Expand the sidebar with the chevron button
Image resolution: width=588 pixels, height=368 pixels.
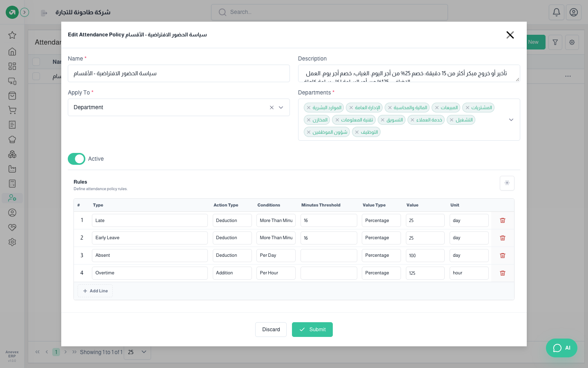(x=24, y=12)
